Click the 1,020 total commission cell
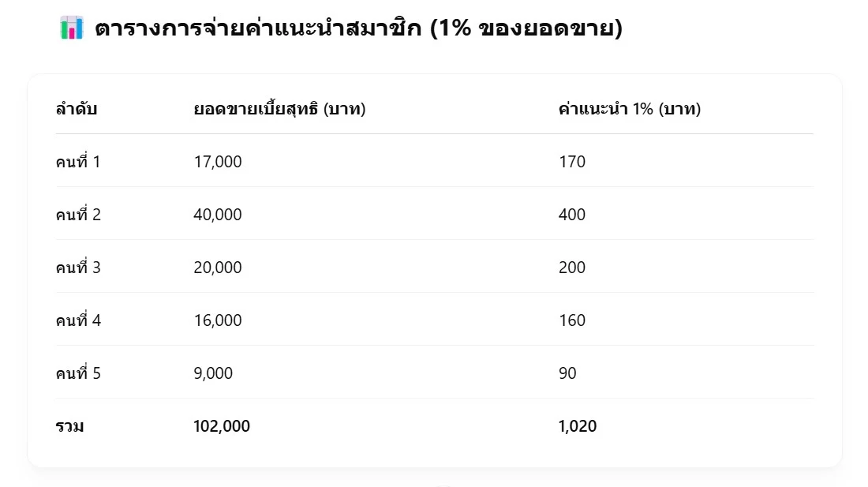 pyautogui.click(x=577, y=426)
